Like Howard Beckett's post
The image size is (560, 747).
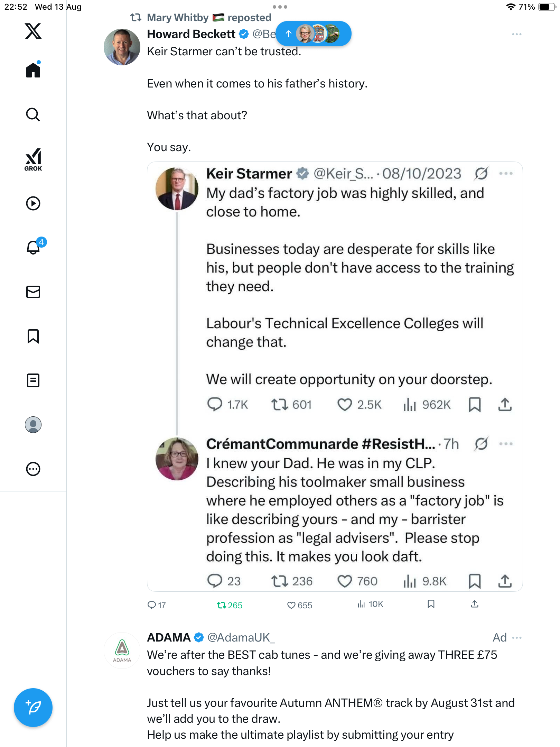(291, 605)
